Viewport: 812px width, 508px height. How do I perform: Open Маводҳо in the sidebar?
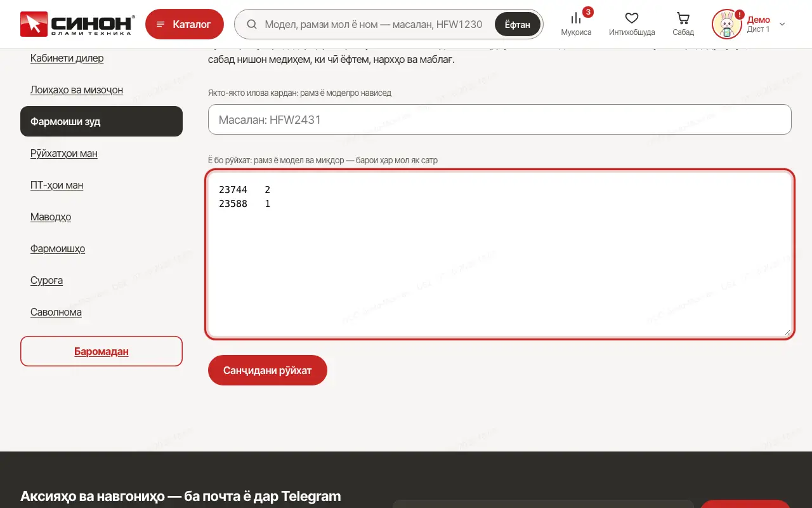pyautogui.click(x=51, y=217)
